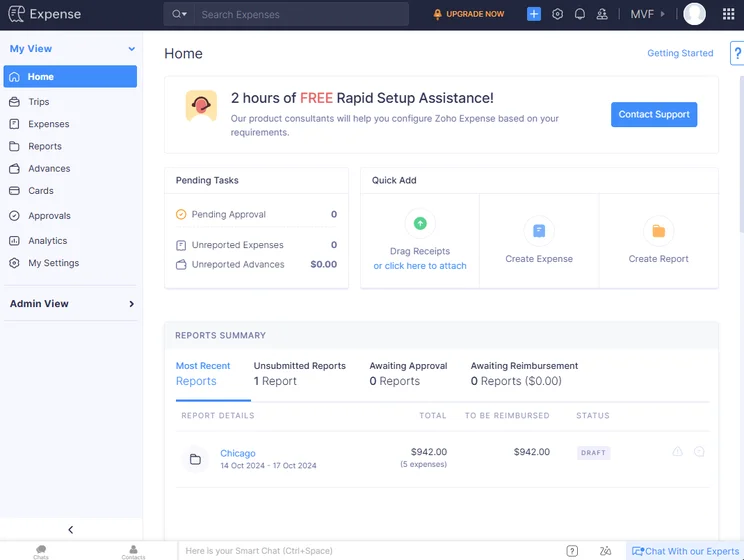Open the apps grid icon

[x=728, y=14]
